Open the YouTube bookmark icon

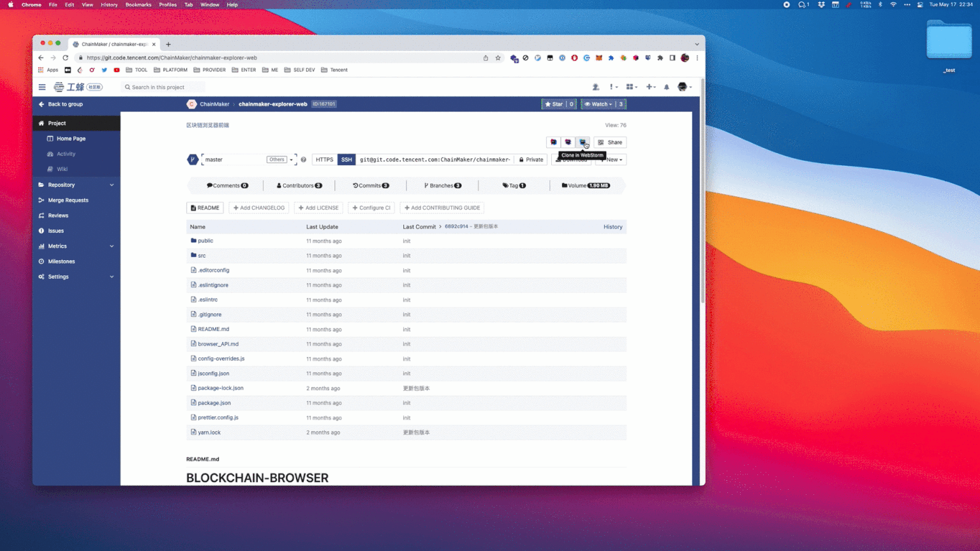click(x=117, y=70)
